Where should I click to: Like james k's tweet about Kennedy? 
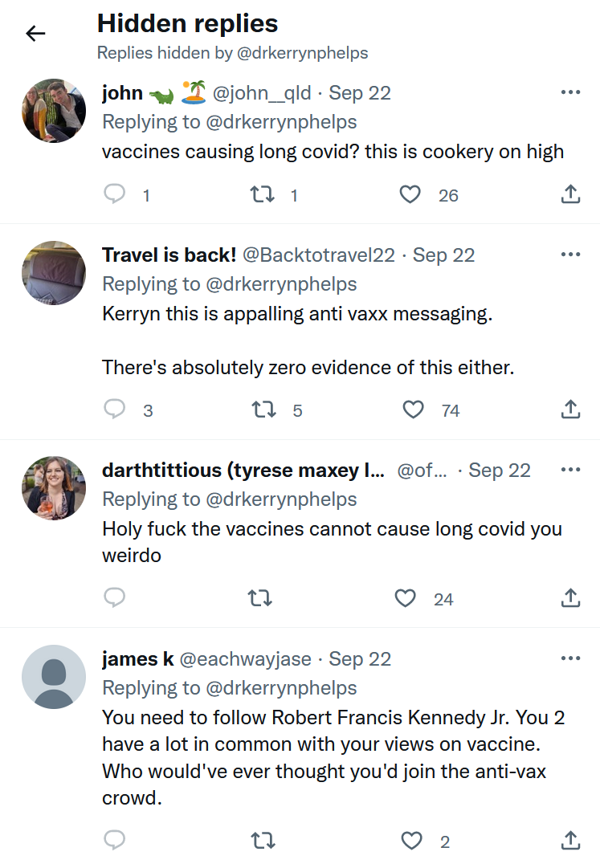[411, 841]
